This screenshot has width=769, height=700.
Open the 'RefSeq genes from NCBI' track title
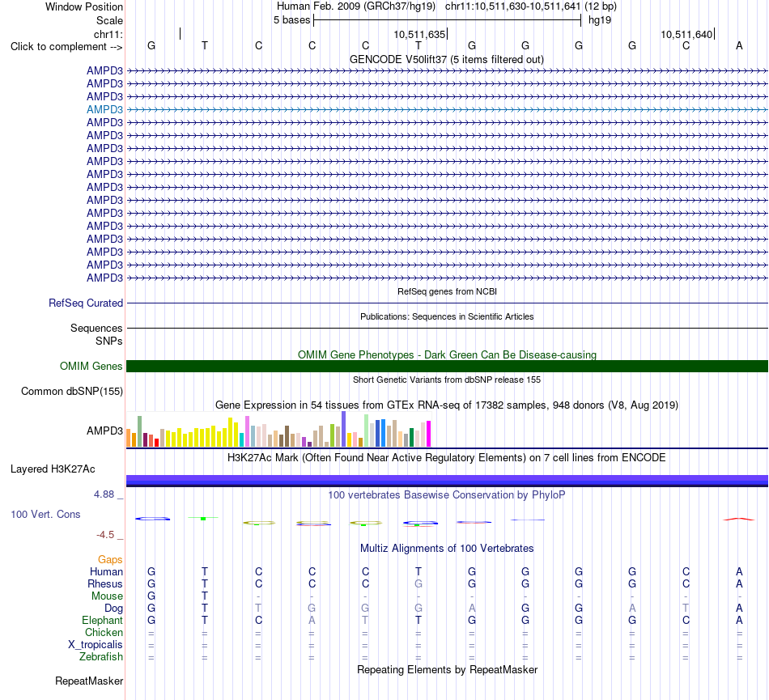point(447,291)
